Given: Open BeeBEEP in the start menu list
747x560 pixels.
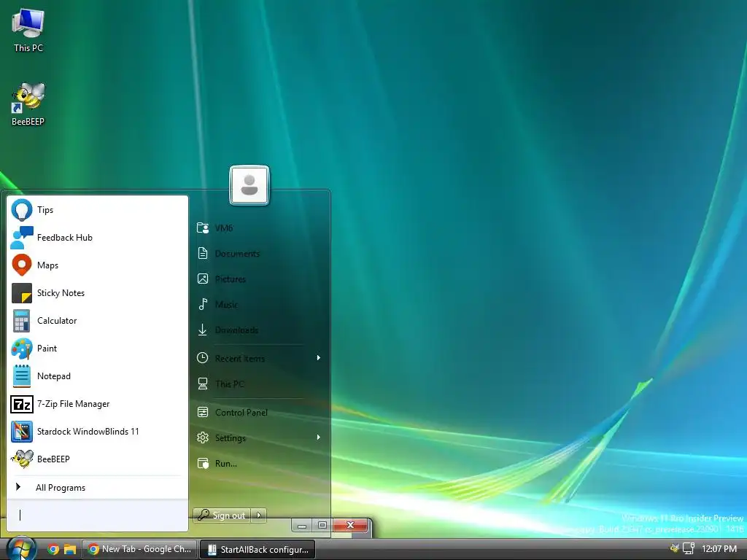Looking at the screenshot, I should [x=98, y=459].
